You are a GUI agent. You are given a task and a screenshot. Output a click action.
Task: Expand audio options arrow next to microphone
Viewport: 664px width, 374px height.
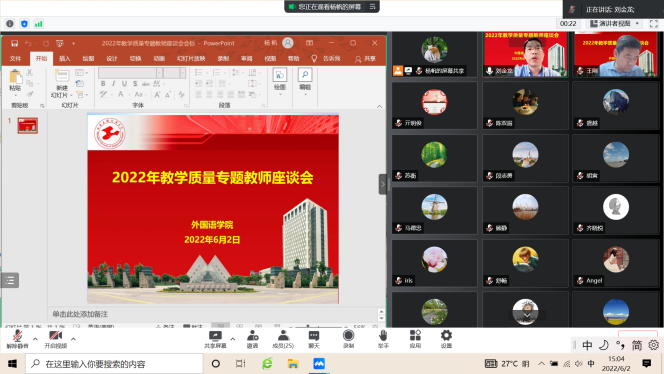click(x=35, y=339)
